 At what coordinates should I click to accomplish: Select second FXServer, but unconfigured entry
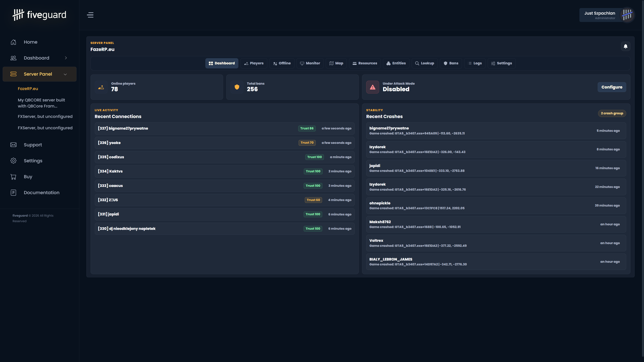[x=45, y=128]
